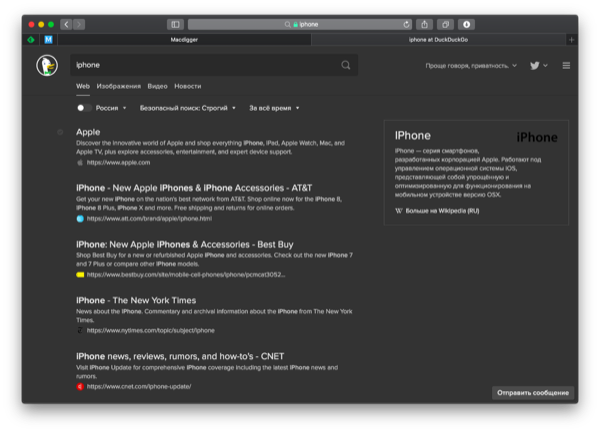The height and width of the screenshot is (432, 600).
Task: Click the https://www.apple.com URL
Action: (x=118, y=163)
